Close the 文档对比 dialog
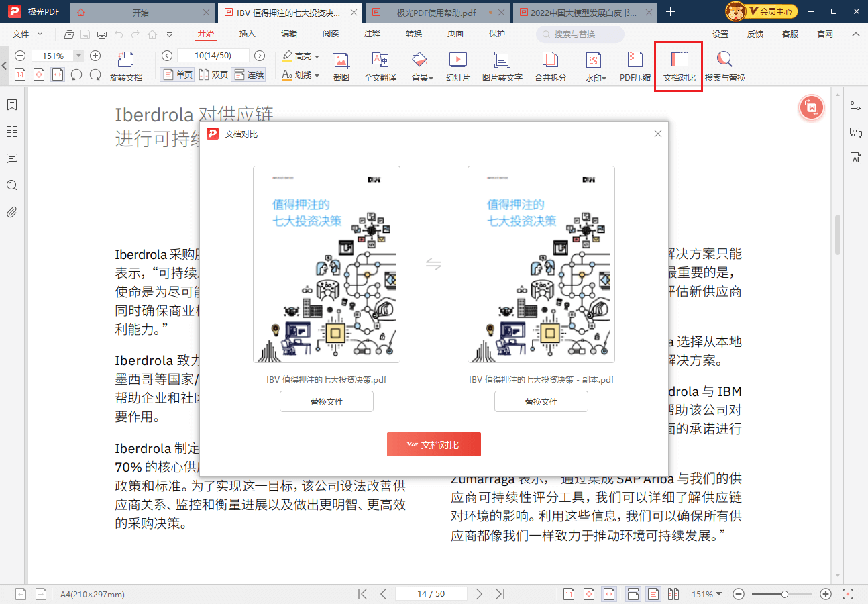868x604 pixels. [x=658, y=134]
